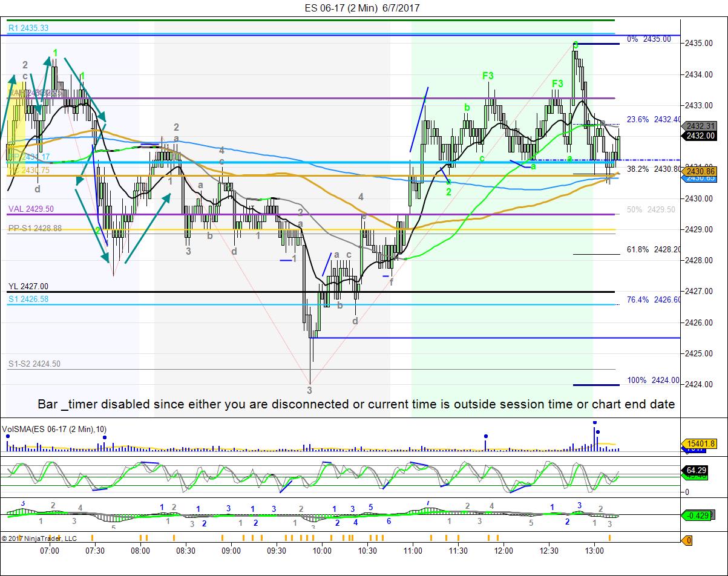This screenshot has height=576, width=728.
Task: Click the 11:00 time axis label
Action: [413, 550]
